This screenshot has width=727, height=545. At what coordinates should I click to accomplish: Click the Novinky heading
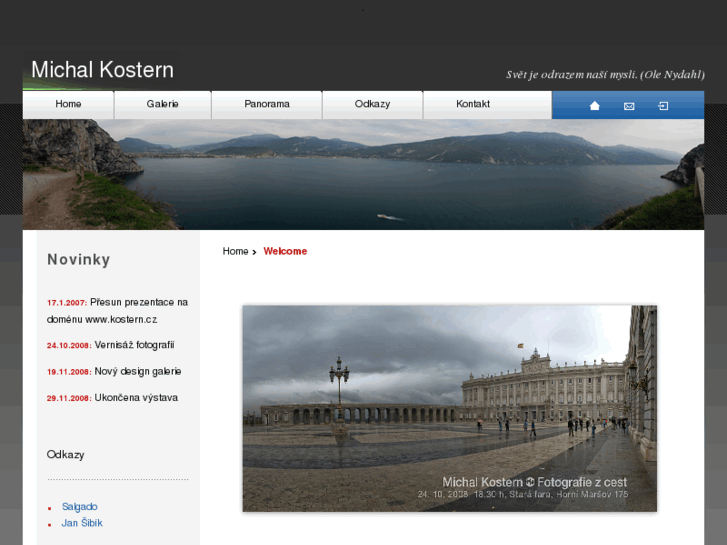click(79, 259)
